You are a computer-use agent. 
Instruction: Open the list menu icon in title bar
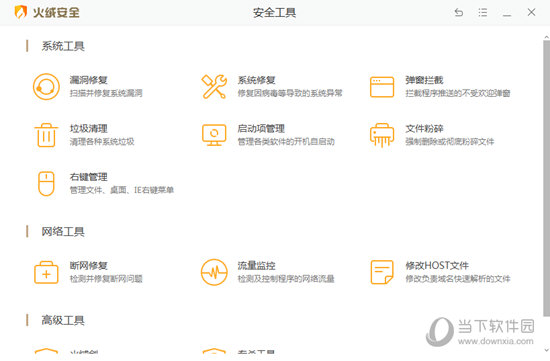(483, 13)
